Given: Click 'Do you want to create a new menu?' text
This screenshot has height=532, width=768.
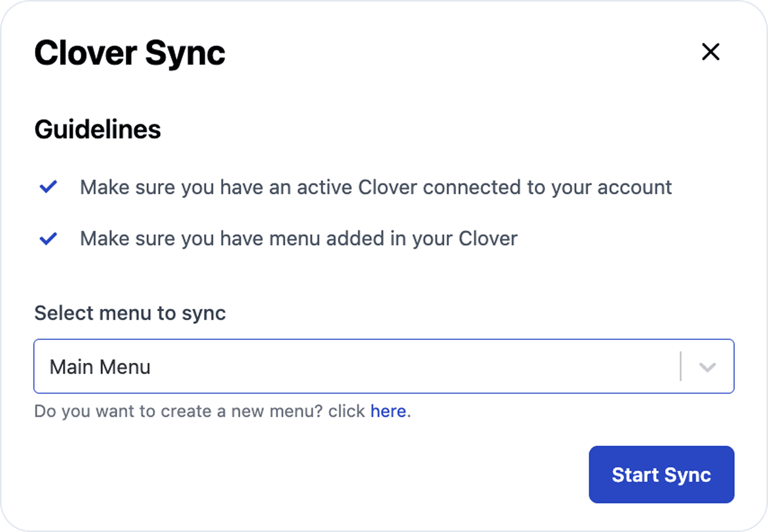Looking at the screenshot, I should (x=178, y=411).
